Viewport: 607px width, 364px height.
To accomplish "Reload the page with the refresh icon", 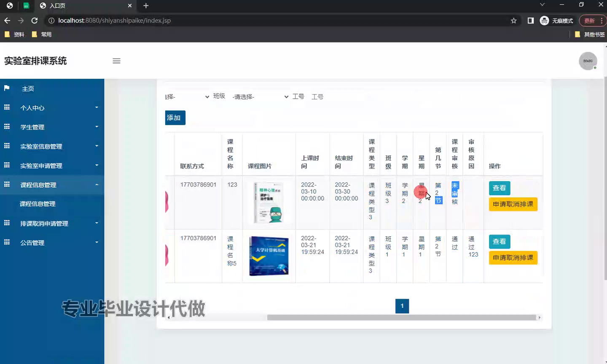I will (x=35, y=21).
